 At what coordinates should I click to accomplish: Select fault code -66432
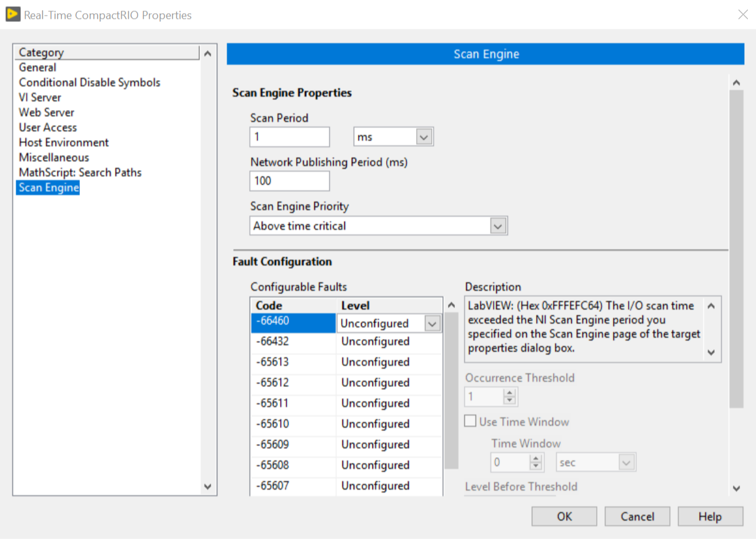click(293, 341)
